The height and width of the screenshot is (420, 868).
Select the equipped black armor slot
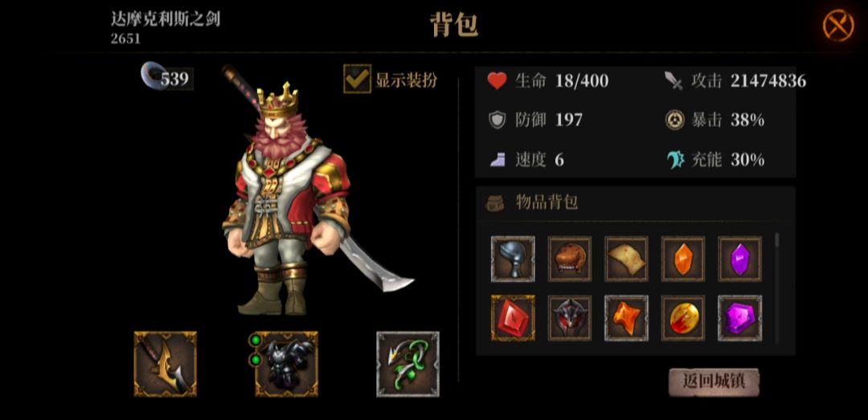286,364
